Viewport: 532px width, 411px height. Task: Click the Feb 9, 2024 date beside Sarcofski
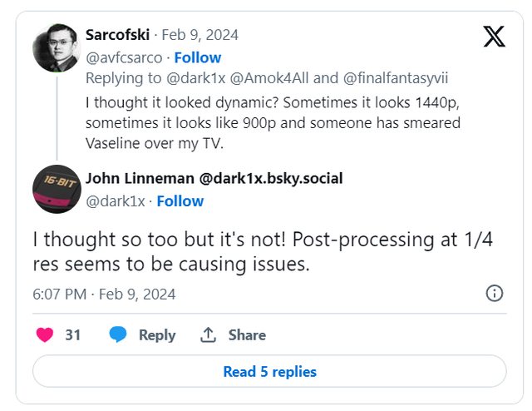199,35
